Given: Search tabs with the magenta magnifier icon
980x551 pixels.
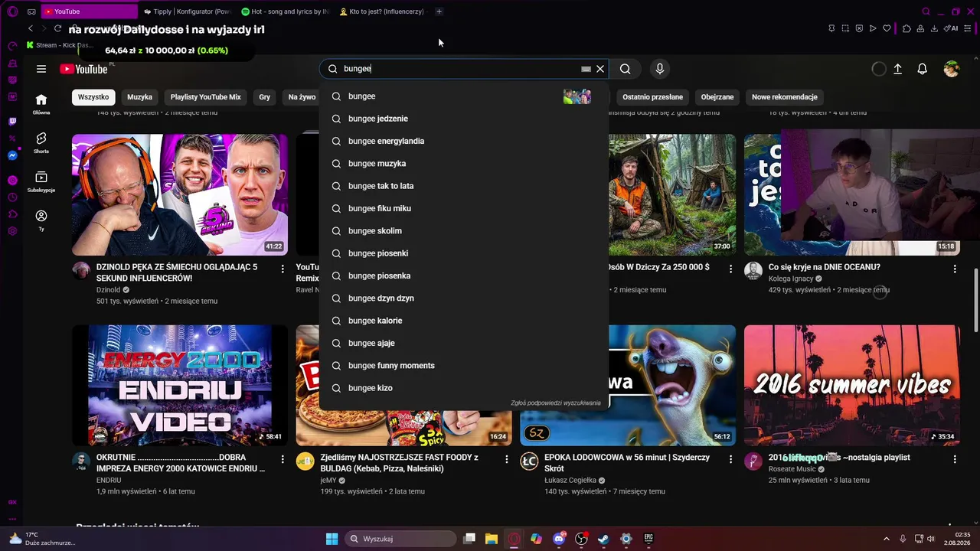Looking at the screenshot, I should pyautogui.click(x=926, y=11).
